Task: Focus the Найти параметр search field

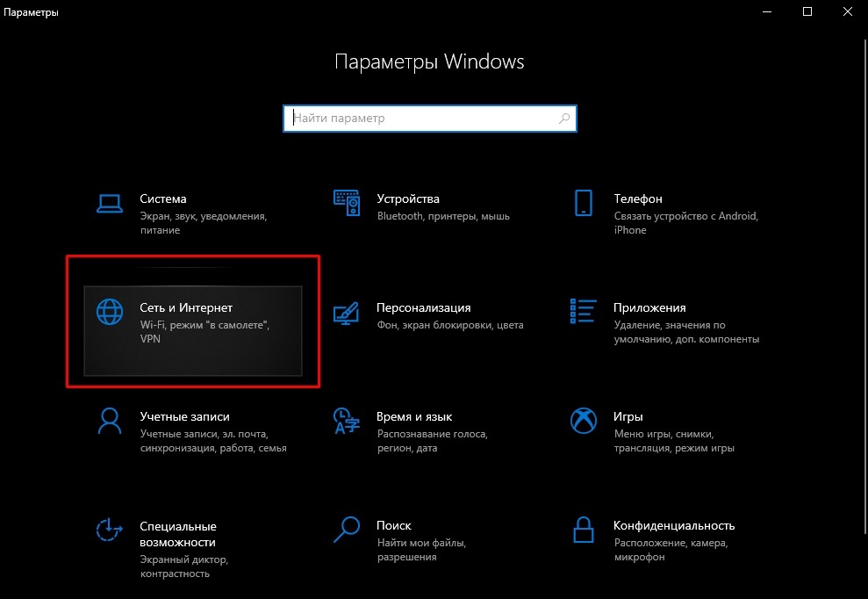Action: pos(429,118)
